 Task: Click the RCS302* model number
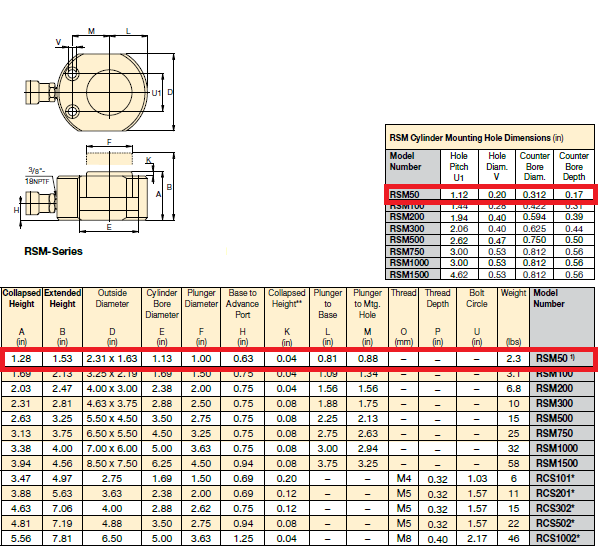point(555,508)
